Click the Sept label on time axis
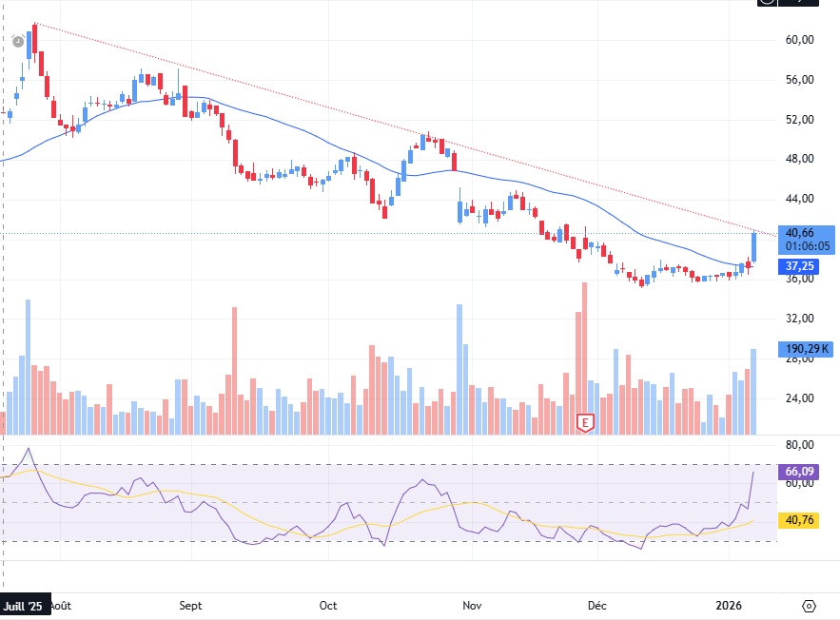Viewport: 840px width, 620px height. (x=190, y=606)
